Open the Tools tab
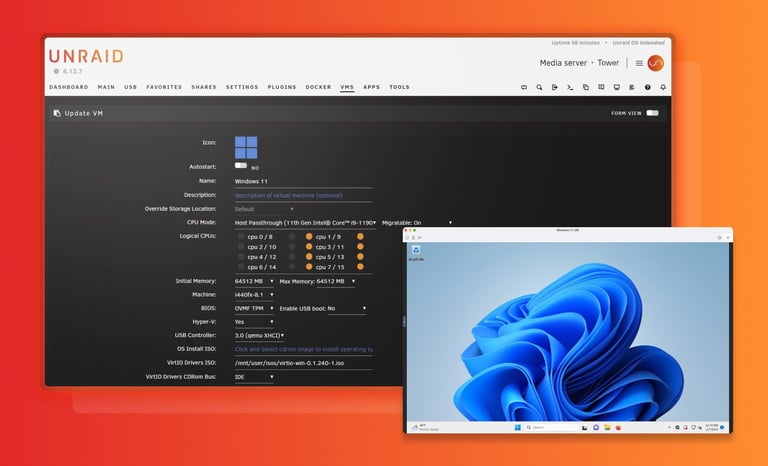 point(399,87)
